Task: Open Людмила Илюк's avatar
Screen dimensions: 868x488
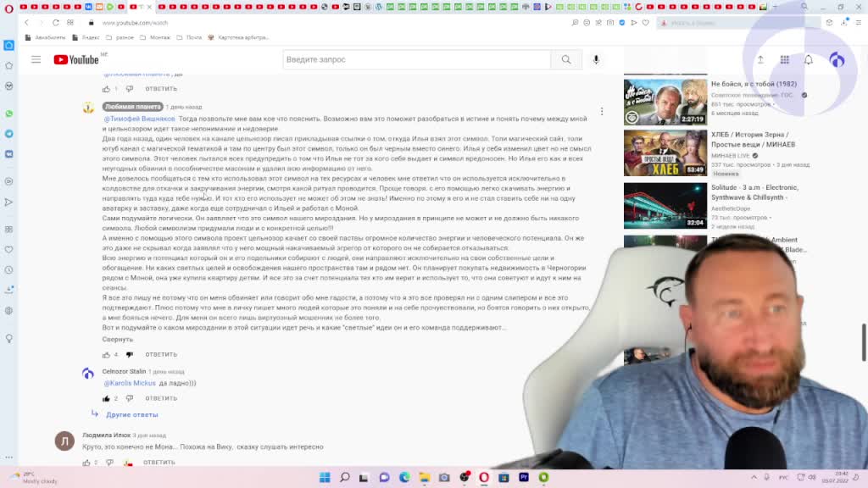Action: point(64,441)
